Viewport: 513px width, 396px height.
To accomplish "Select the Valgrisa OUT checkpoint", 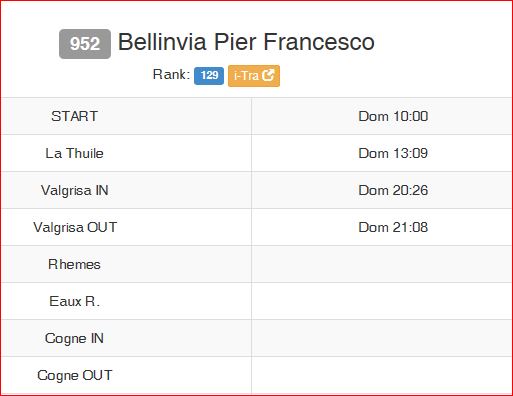I will [x=75, y=227].
